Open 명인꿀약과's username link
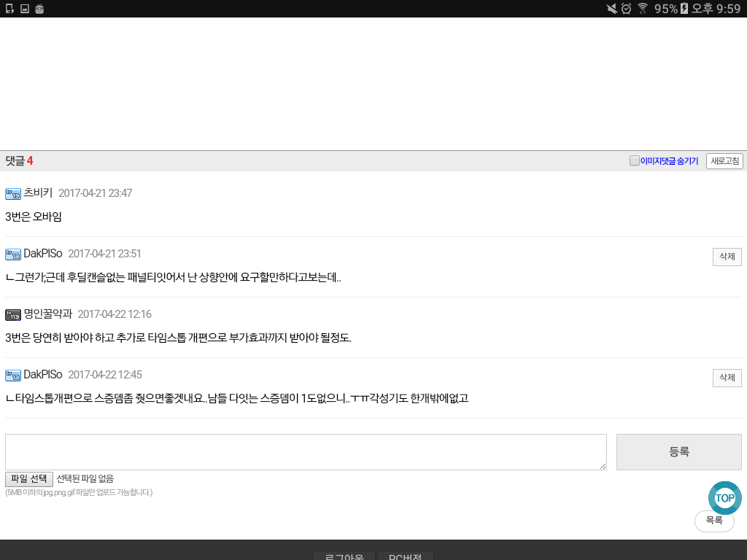Image resolution: width=747 pixels, height=560 pixels. pyautogui.click(x=48, y=314)
